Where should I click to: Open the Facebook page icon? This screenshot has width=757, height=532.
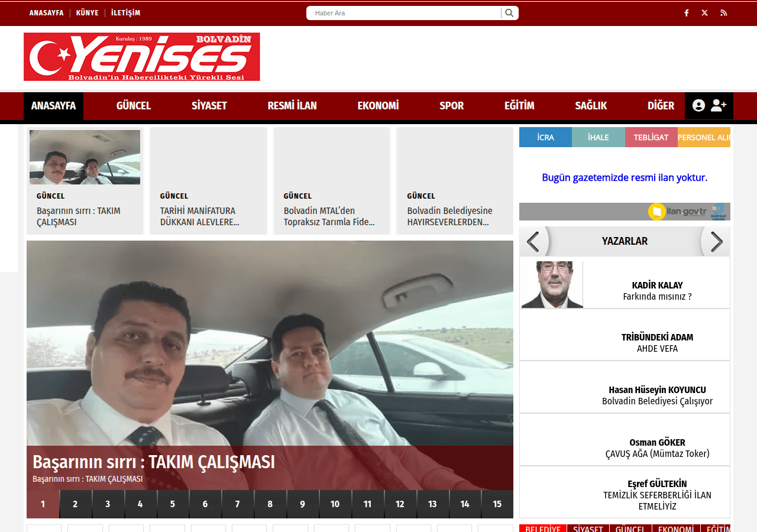tap(686, 13)
